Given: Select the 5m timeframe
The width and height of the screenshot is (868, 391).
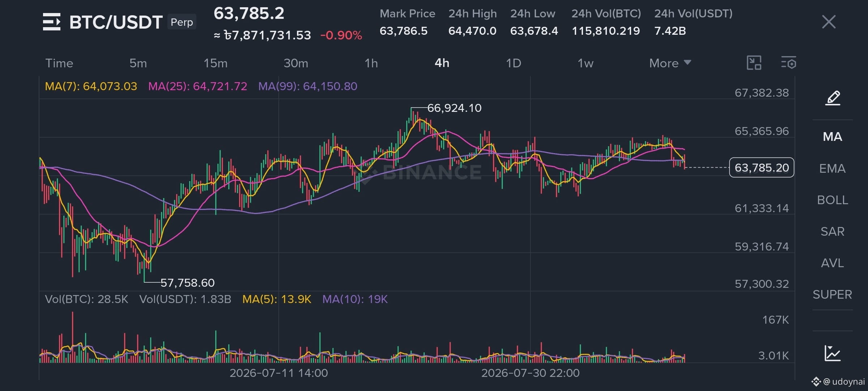Looking at the screenshot, I should [x=138, y=63].
